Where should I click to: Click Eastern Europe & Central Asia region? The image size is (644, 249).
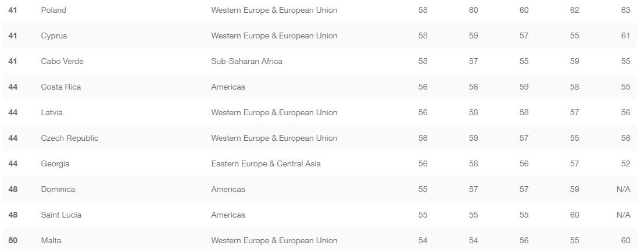pyautogui.click(x=266, y=164)
